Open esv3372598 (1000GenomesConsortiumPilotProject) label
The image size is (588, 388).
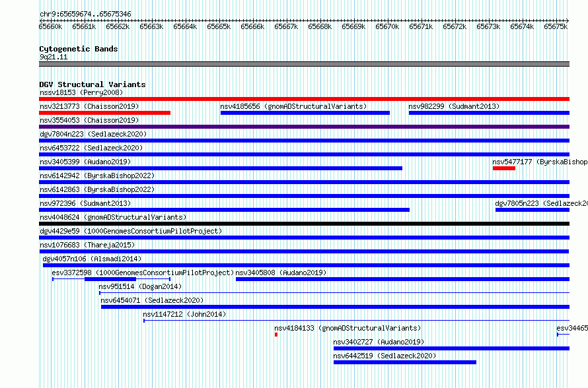pos(143,273)
